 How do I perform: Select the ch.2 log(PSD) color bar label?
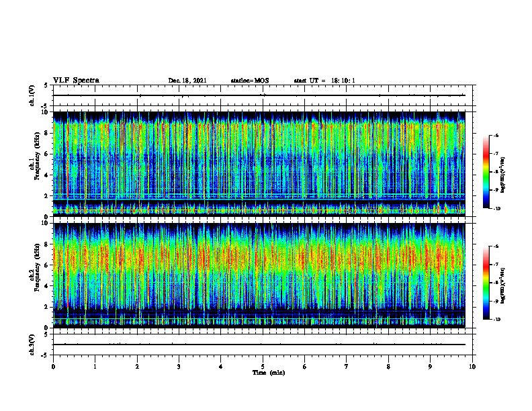(504, 285)
